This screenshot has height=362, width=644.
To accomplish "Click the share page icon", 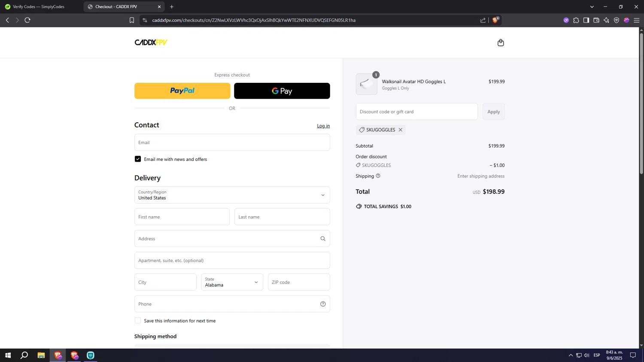I will [x=483, y=20].
